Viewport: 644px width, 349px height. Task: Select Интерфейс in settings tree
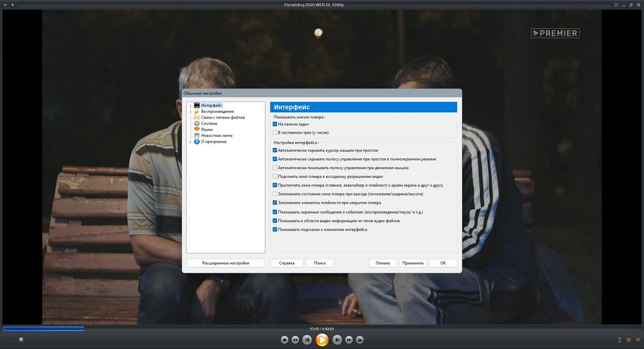211,105
